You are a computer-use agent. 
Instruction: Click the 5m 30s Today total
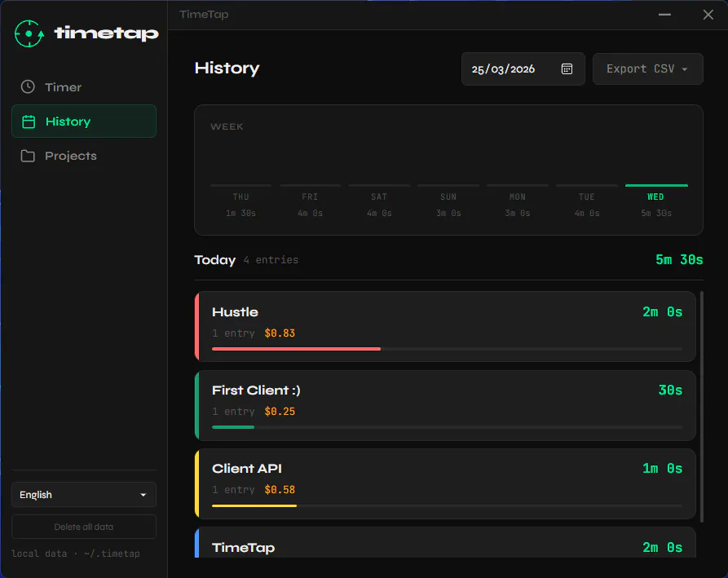coord(679,259)
